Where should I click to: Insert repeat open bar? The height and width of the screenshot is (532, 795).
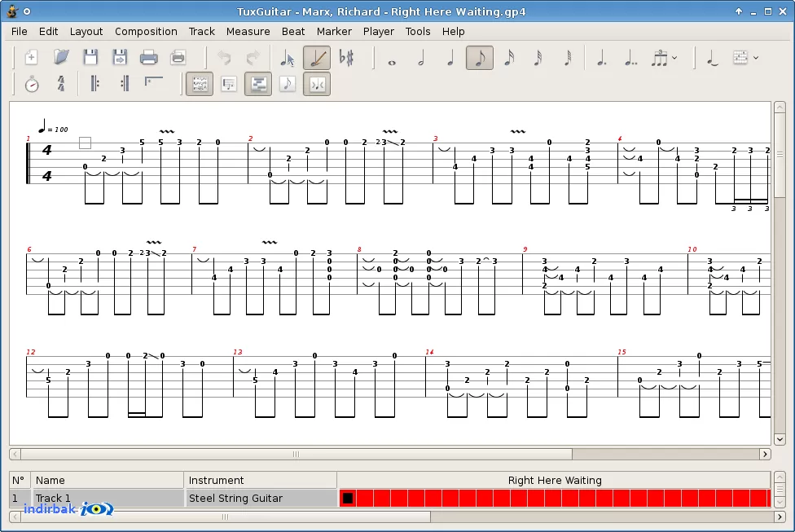[94, 84]
